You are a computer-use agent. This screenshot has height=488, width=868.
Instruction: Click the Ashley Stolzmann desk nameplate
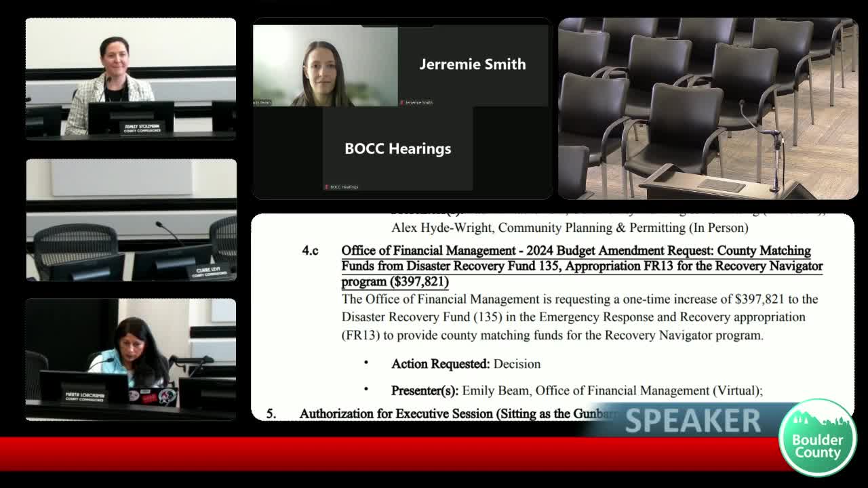point(141,127)
